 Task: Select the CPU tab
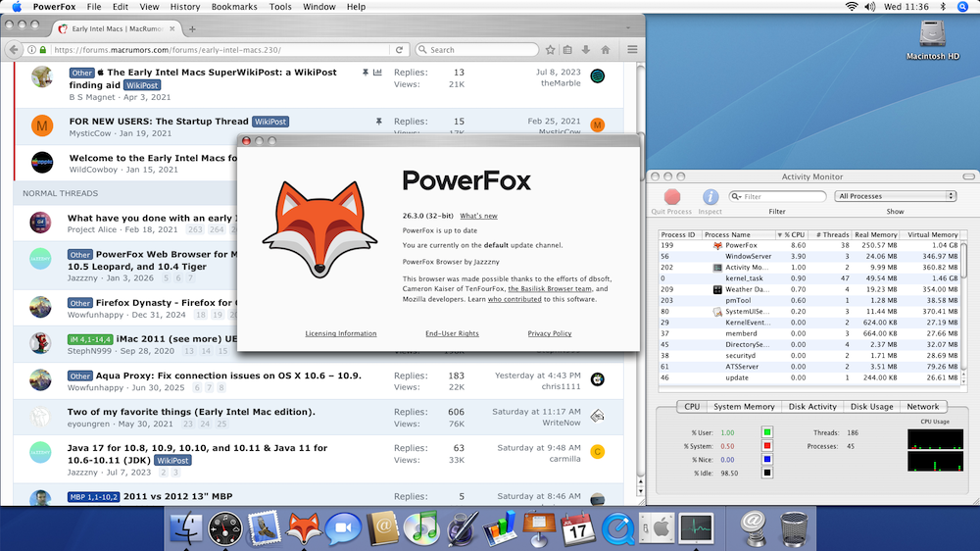click(x=692, y=407)
